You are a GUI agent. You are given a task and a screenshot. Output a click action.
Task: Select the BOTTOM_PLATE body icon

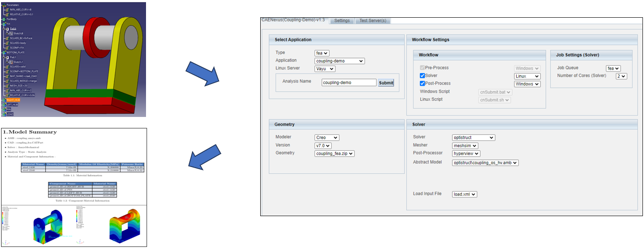tap(4, 52)
